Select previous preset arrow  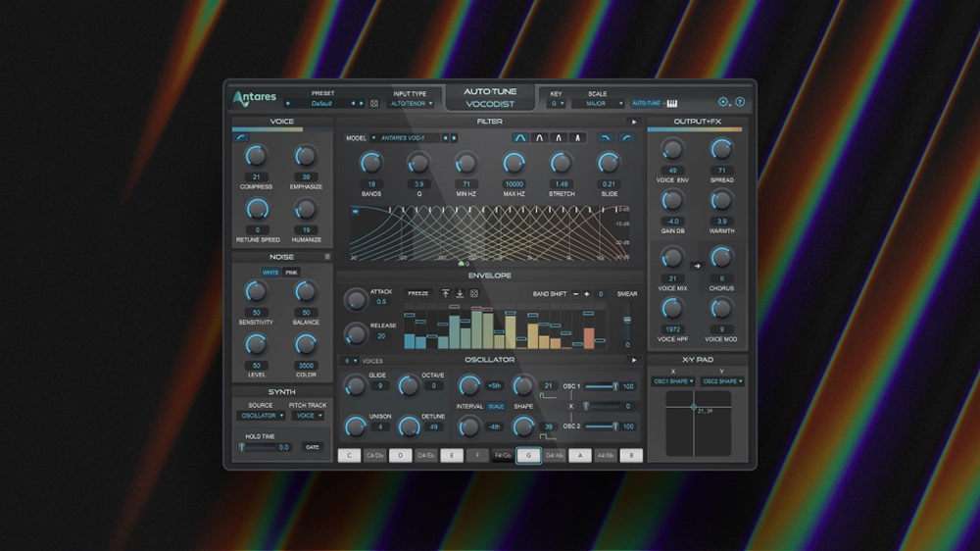click(x=353, y=103)
